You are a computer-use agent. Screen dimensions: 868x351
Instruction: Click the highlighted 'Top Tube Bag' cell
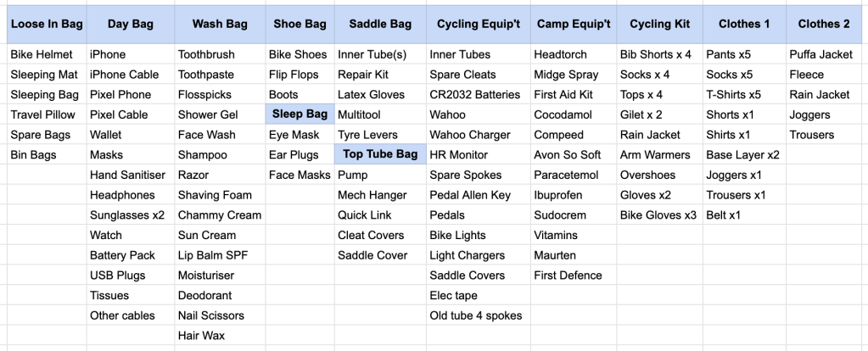point(380,154)
